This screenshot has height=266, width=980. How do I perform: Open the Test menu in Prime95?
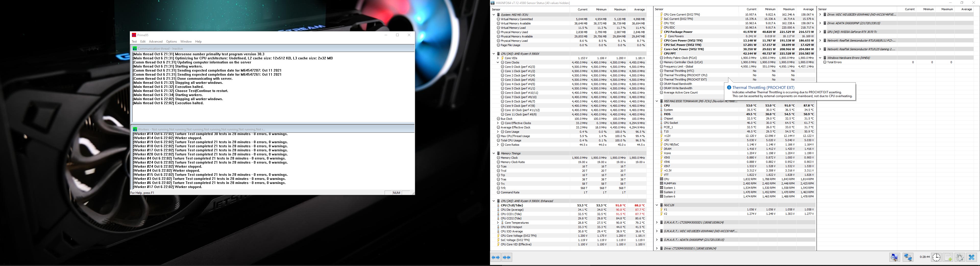(134, 42)
